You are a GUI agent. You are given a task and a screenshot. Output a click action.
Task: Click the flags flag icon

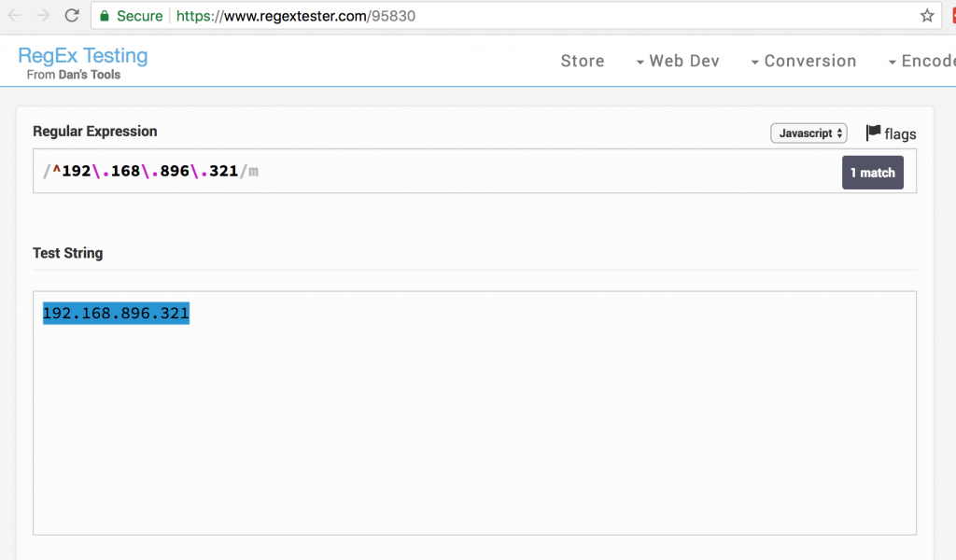tap(873, 133)
